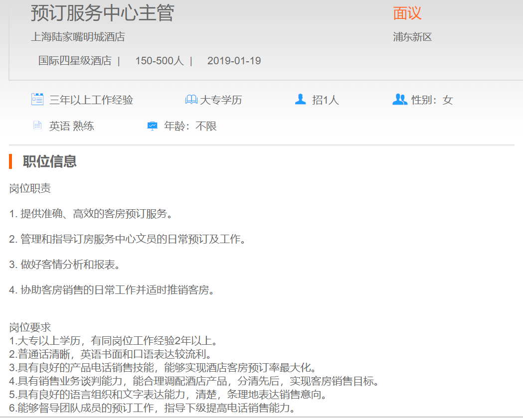Click the 150-500人 company size text
Viewport: 523px width, 420px height.
click(160, 61)
